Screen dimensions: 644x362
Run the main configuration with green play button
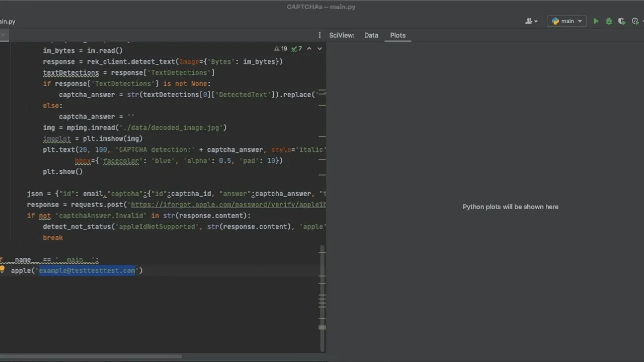[596, 21]
